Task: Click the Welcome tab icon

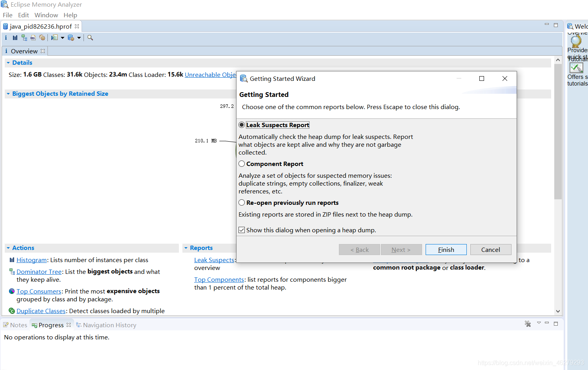Action: pos(570,26)
